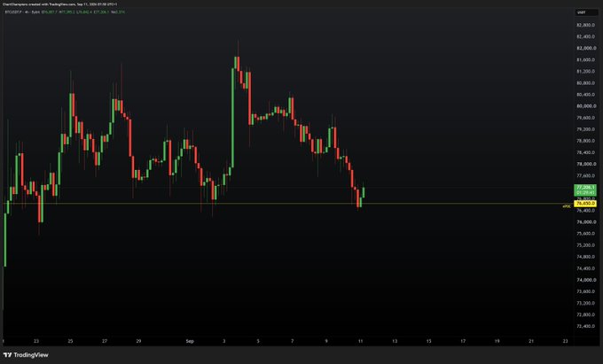The image size is (603, 364).
Task: Click the 82,000.0 price axis label
Action: (585, 48)
